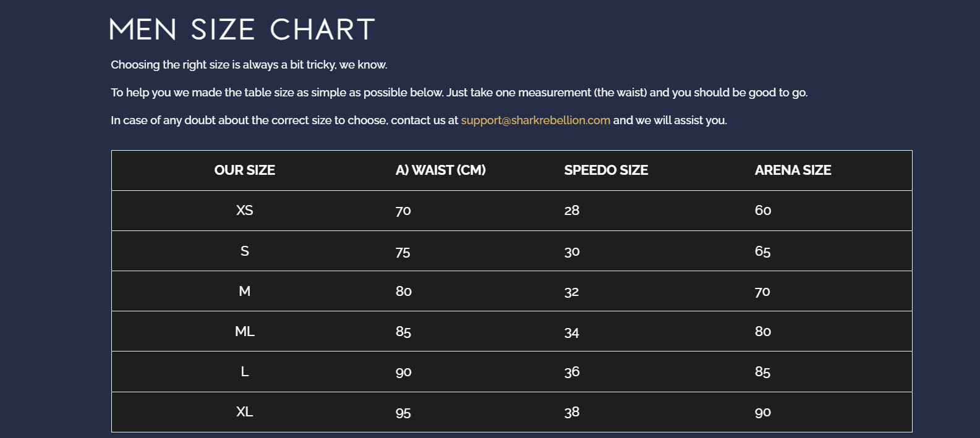980x438 pixels.
Task: Click Arena size 90 in XL row
Action: (x=762, y=413)
